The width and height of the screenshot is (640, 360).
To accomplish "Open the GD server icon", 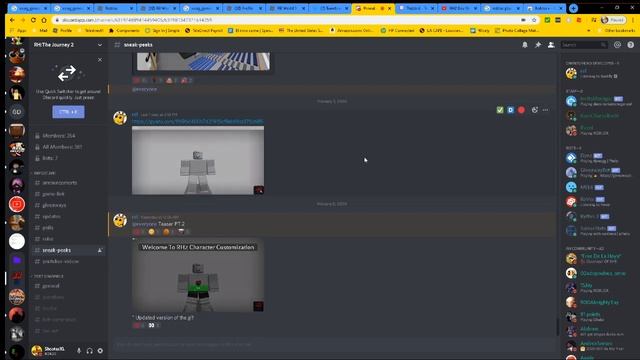I will (17, 112).
